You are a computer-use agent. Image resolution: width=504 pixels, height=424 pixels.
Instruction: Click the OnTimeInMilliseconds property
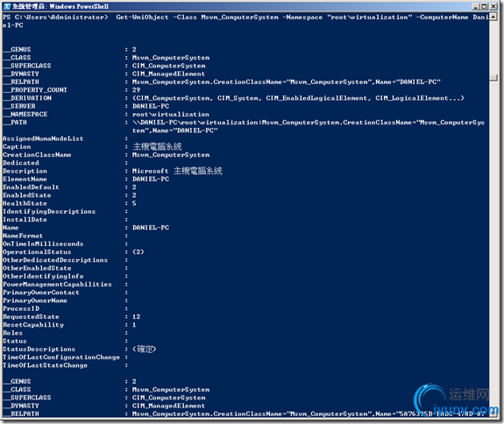point(43,244)
